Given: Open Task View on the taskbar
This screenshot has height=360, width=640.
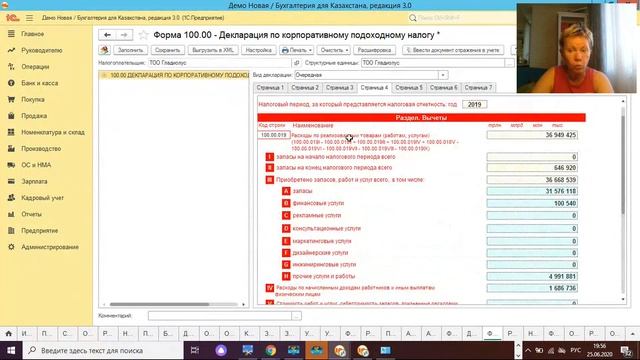Looking at the screenshot, I should (x=195, y=350).
